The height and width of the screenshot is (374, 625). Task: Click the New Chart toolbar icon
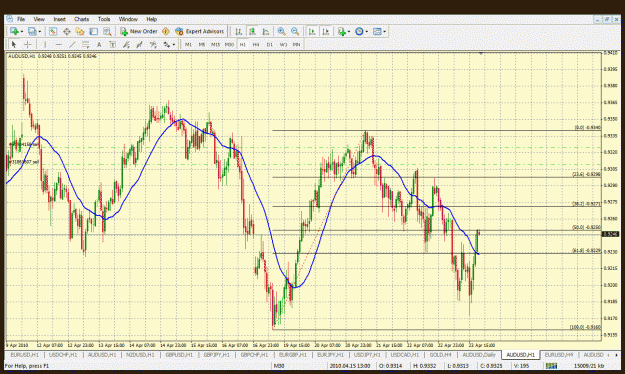tap(14, 31)
